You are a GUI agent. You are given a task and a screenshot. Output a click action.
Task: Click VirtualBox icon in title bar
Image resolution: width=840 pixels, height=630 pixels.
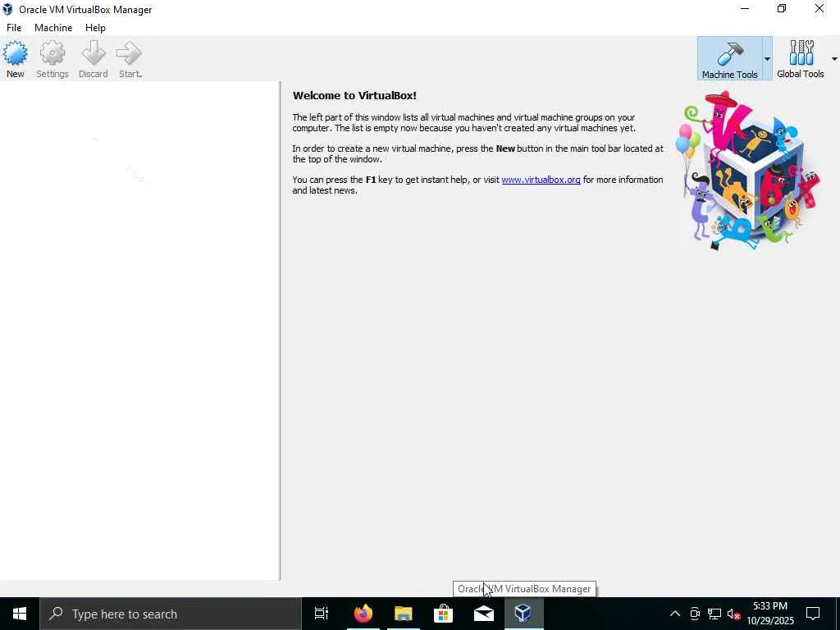(x=7, y=9)
